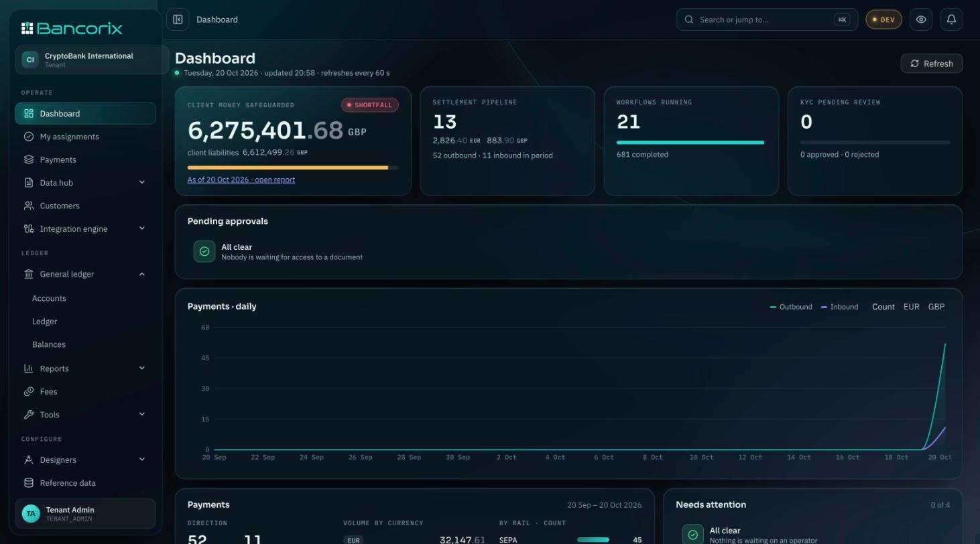The width and height of the screenshot is (980, 544).
Task: Click the KYC pending review progress bar
Action: click(x=875, y=143)
